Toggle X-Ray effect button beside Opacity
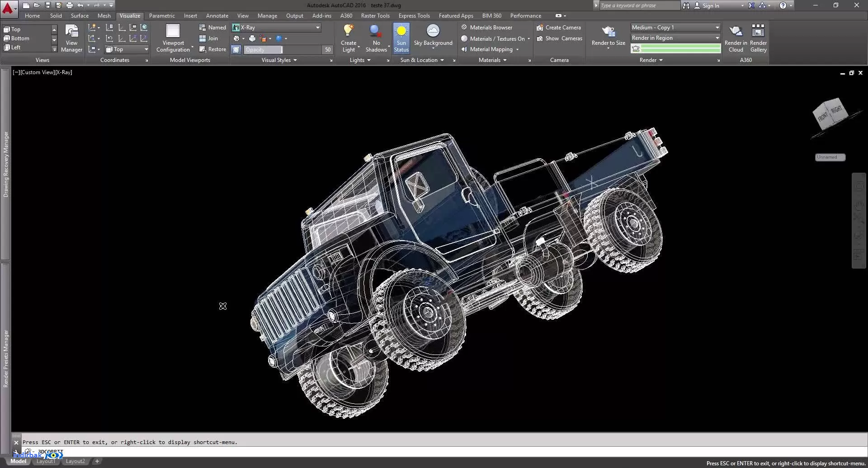This screenshot has width=868, height=468. click(236, 50)
